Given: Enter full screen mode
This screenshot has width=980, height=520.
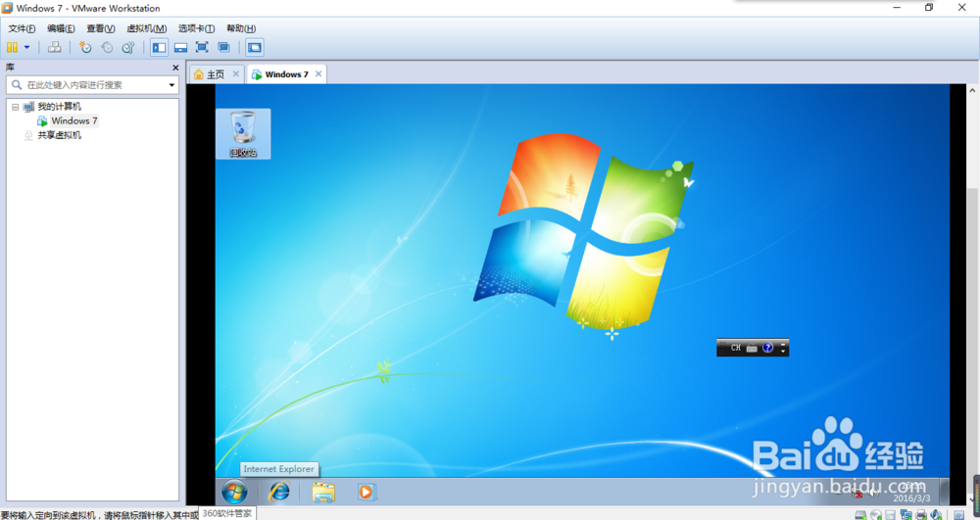Looking at the screenshot, I should click(202, 47).
